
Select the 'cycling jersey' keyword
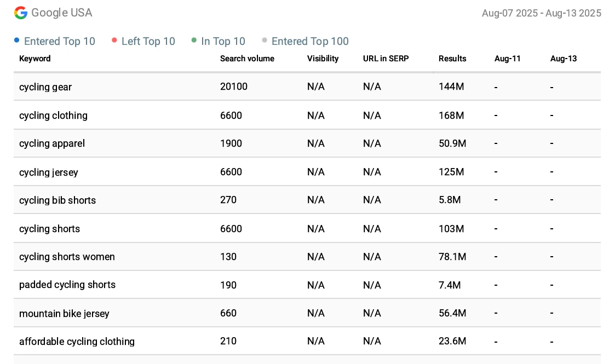(x=49, y=172)
